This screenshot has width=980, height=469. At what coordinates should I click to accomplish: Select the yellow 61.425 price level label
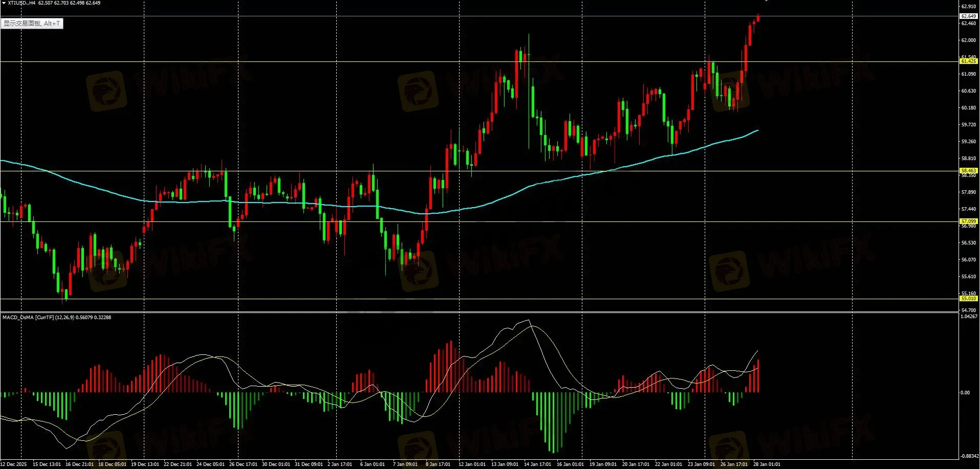click(968, 61)
